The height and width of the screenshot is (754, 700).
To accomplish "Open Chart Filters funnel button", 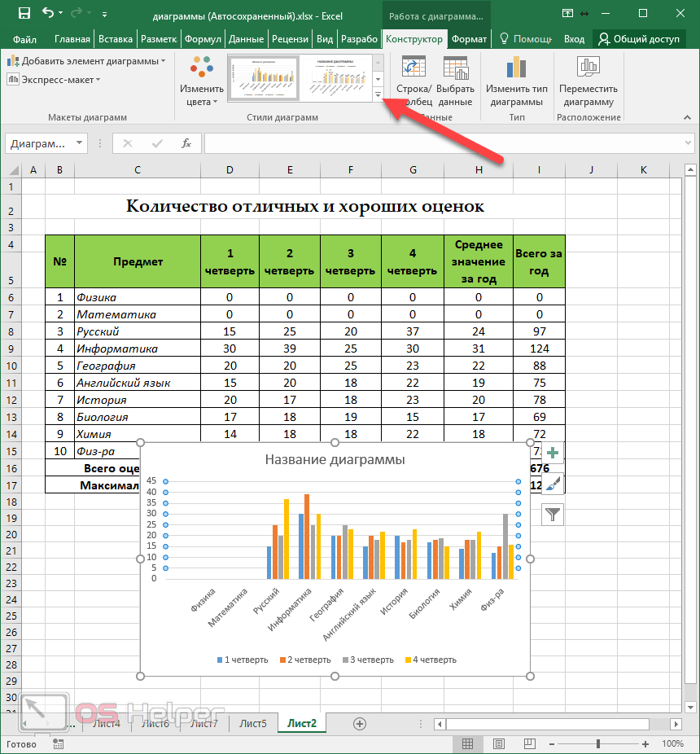I will pyautogui.click(x=553, y=514).
